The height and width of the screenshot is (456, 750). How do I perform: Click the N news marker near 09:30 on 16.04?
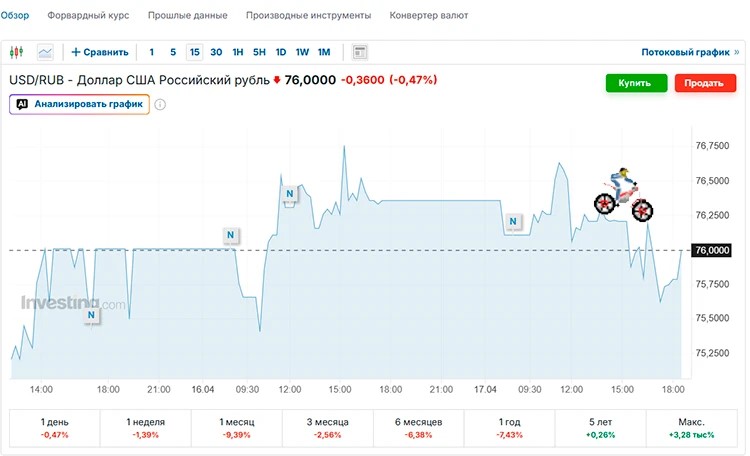231,235
